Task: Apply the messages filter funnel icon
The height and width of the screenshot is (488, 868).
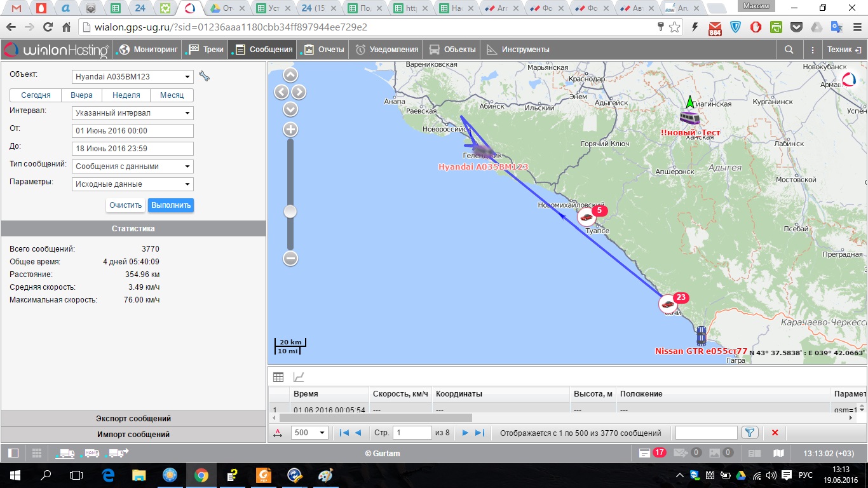Action: [x=750, y=433]
